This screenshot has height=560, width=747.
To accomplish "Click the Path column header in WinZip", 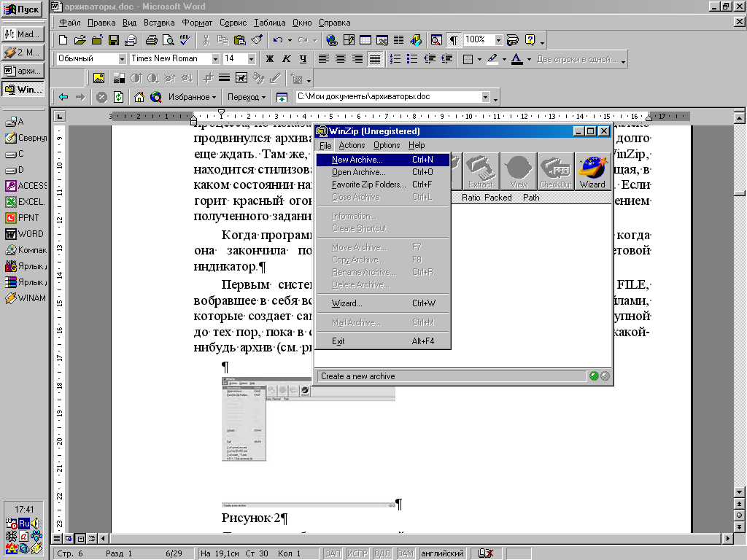I will (x=531, y=197).
